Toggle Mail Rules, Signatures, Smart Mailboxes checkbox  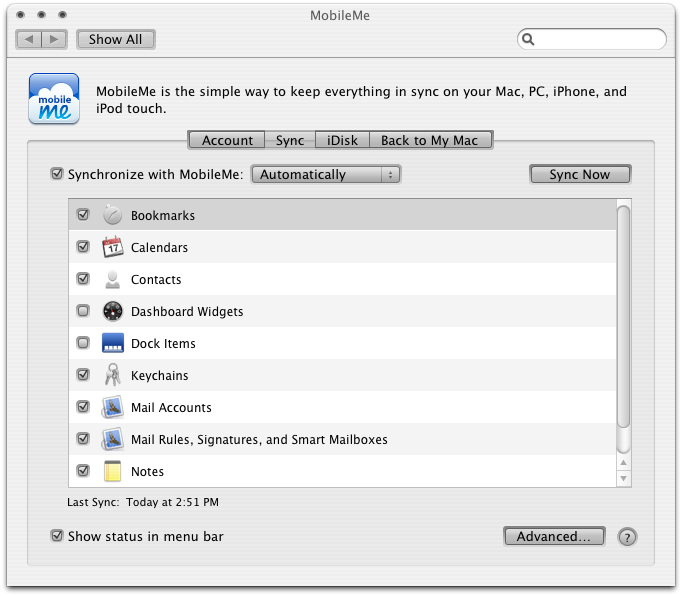(83, 439)
